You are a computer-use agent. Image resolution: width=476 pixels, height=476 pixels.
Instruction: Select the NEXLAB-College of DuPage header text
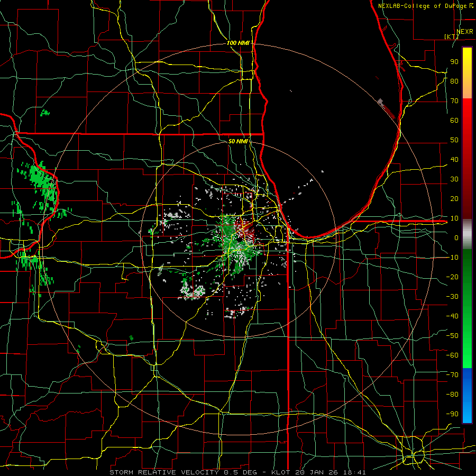coord(422,6)
